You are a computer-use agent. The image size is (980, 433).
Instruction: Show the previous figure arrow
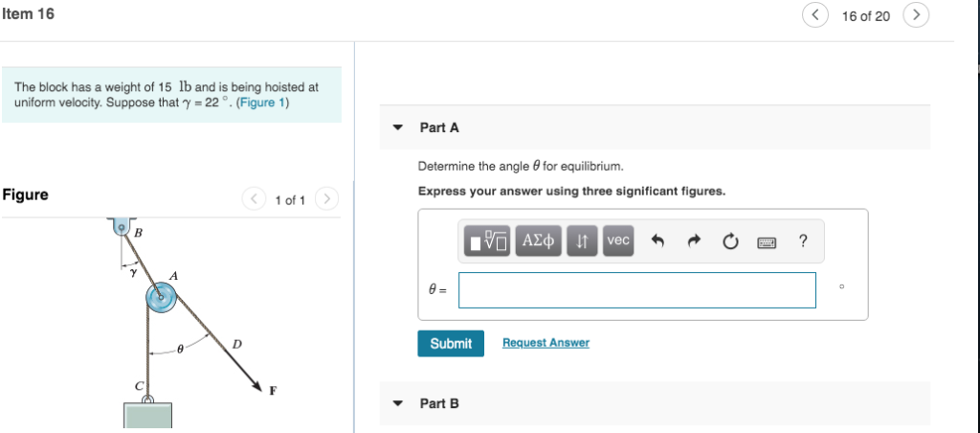point(254,199)
